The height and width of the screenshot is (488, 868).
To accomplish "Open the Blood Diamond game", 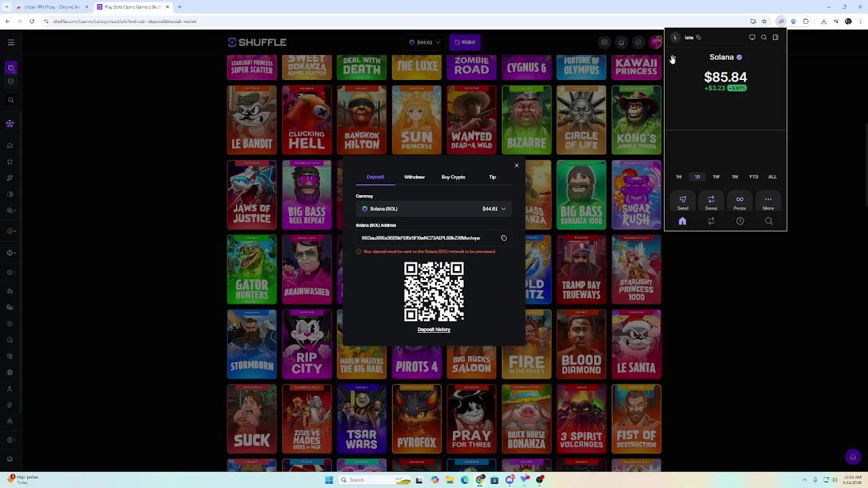I will click(581, 344).
